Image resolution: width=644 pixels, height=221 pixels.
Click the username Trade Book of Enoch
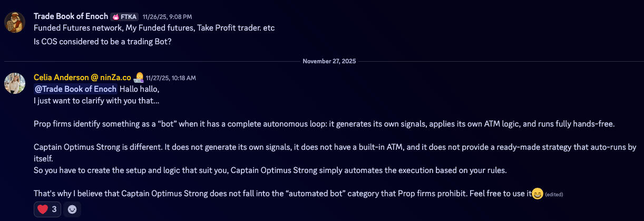point(71,16)
